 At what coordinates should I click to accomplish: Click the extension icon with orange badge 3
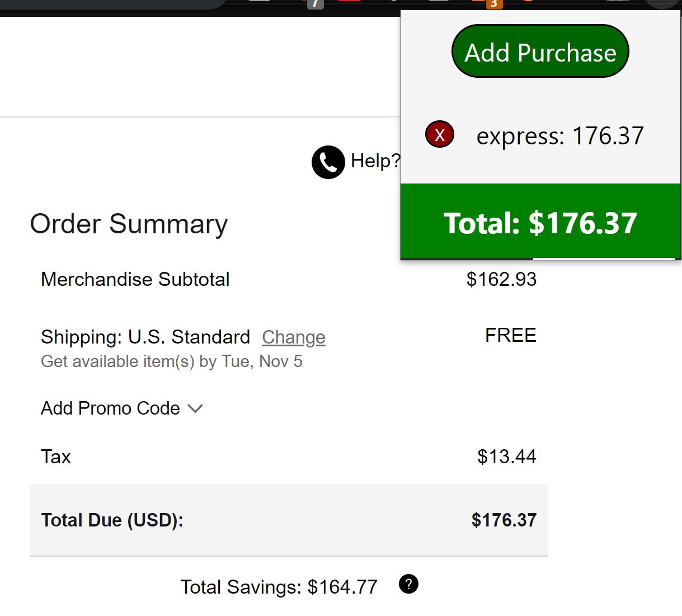click(492, 3)
